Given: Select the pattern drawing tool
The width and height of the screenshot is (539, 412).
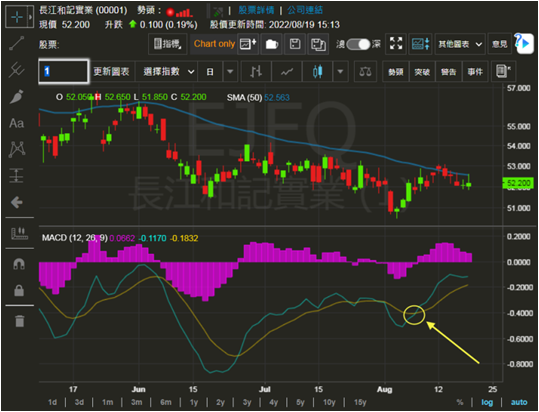Looking at the screenshot, I should tap(17, 149).
